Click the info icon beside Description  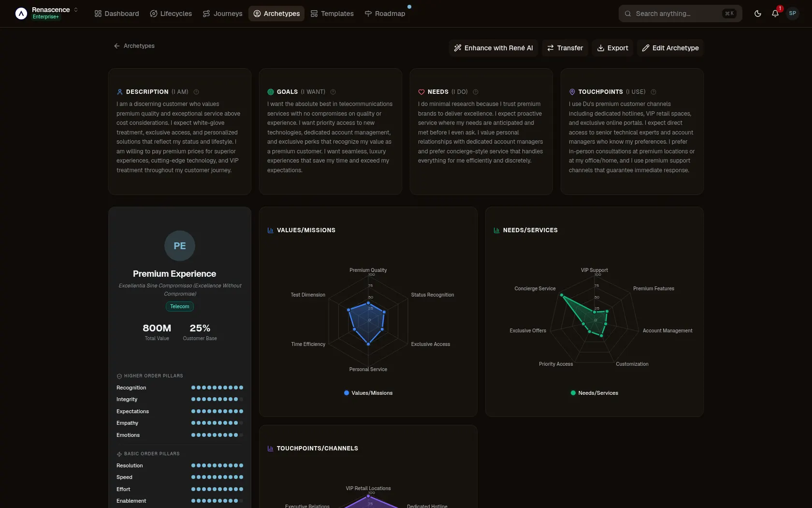coord(196,92)
